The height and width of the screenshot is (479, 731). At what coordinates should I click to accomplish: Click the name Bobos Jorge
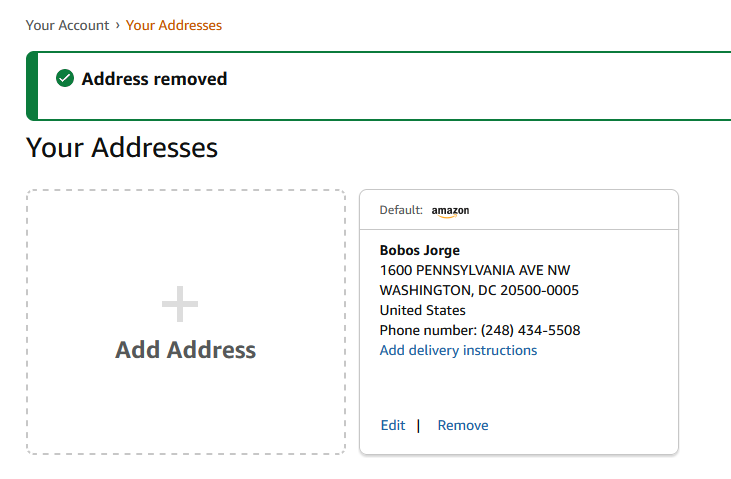420,250
